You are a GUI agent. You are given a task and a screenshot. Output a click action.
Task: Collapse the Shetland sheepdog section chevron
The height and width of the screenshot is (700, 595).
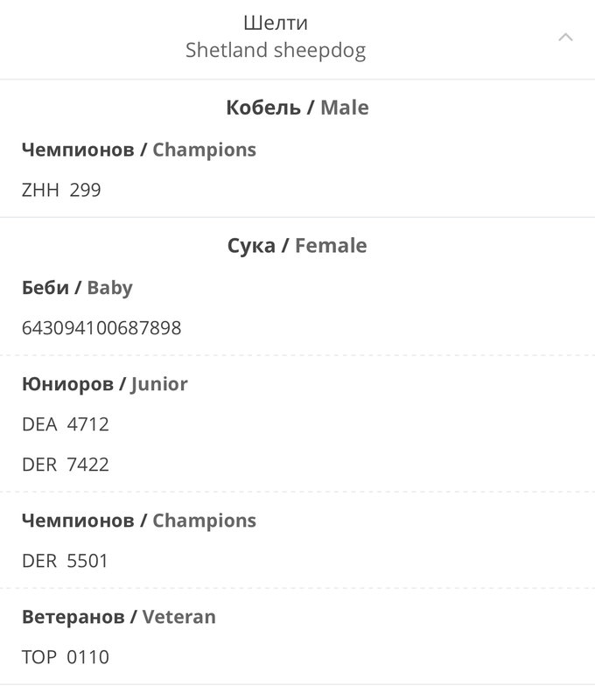click(x=565, y=37)
